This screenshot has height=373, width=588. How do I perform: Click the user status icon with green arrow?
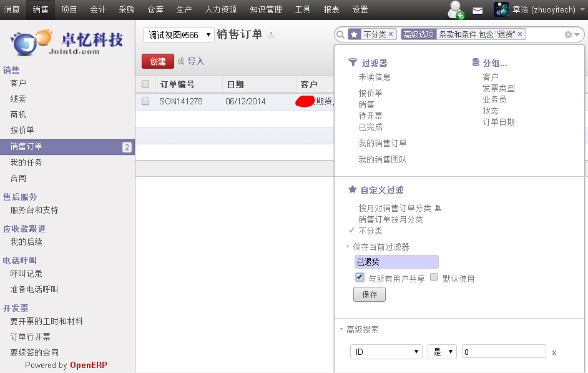coord(456,10)
